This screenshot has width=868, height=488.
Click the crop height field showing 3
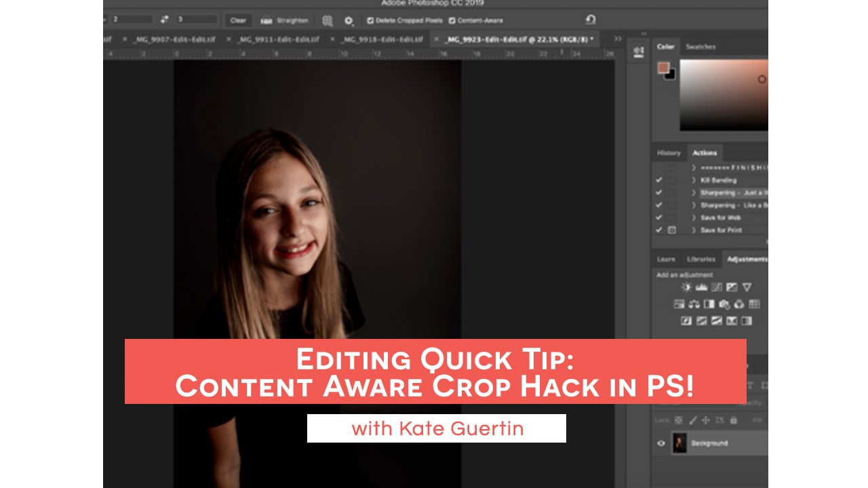[x=197, y=20]
